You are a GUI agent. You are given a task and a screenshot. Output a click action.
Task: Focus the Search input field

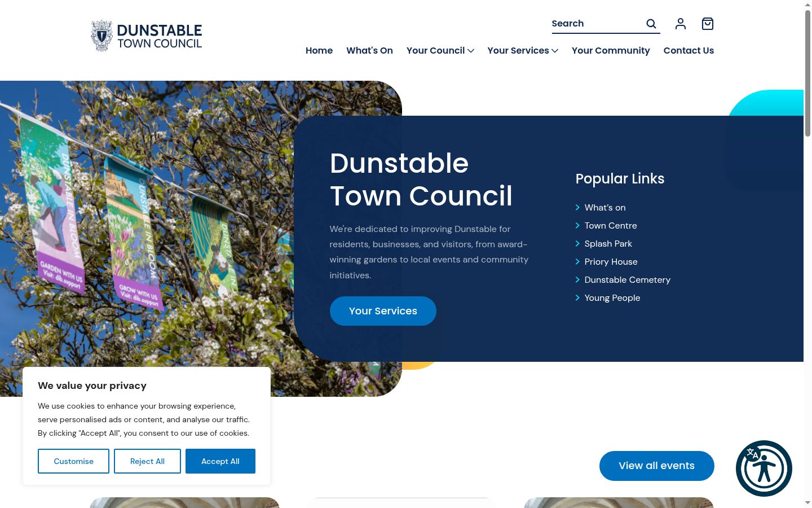click(597, 24)
